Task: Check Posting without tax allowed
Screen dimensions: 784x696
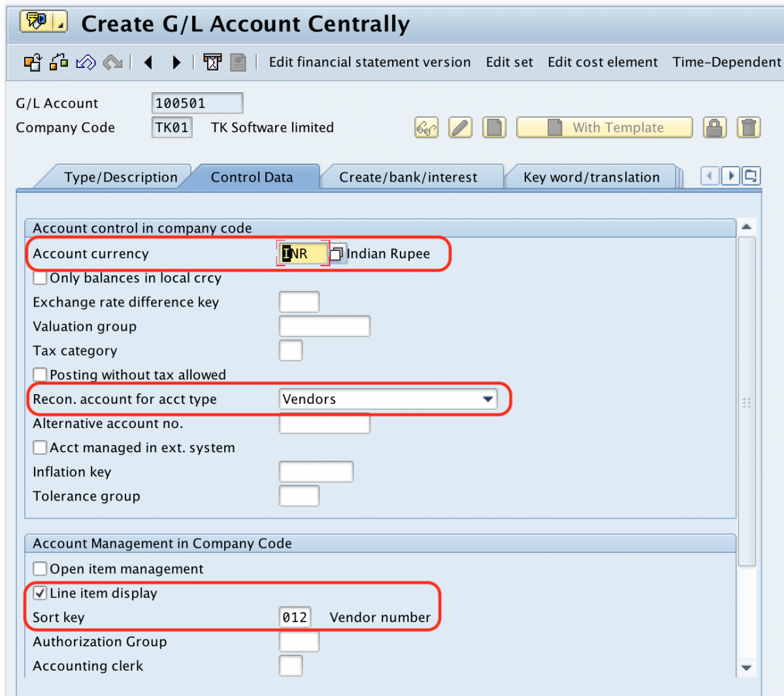Action: click(39, 374)
